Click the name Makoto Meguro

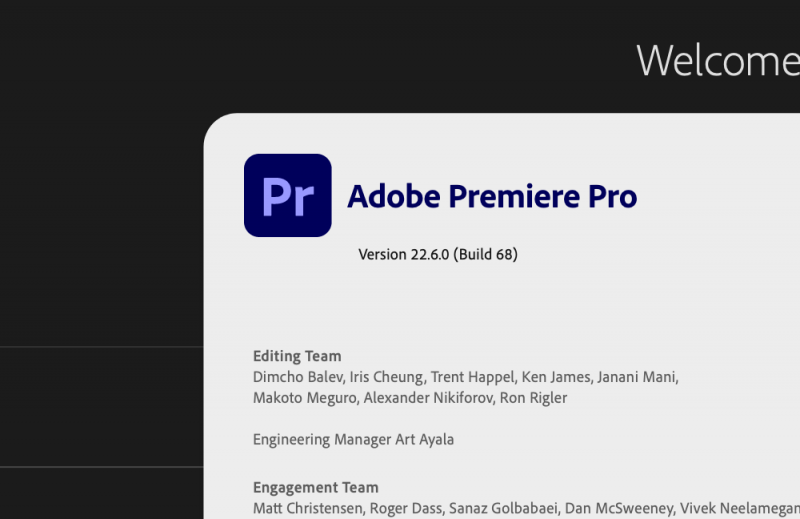tap(304, 398)
